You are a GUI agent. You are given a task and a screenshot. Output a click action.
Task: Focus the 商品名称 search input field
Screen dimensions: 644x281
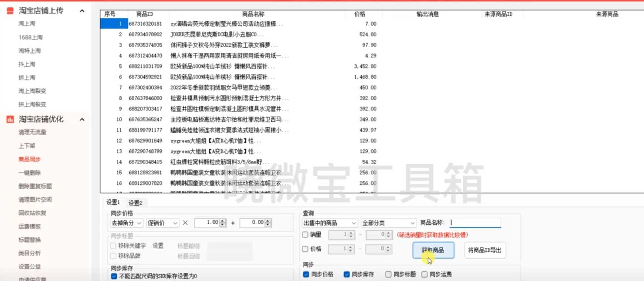click(475, 223)
